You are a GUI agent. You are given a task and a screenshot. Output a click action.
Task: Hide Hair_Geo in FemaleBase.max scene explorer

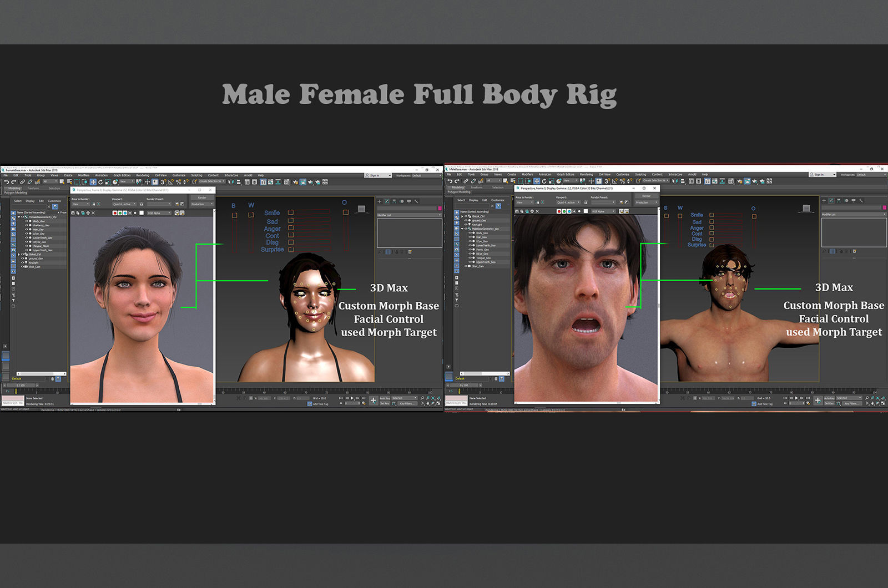26,230
